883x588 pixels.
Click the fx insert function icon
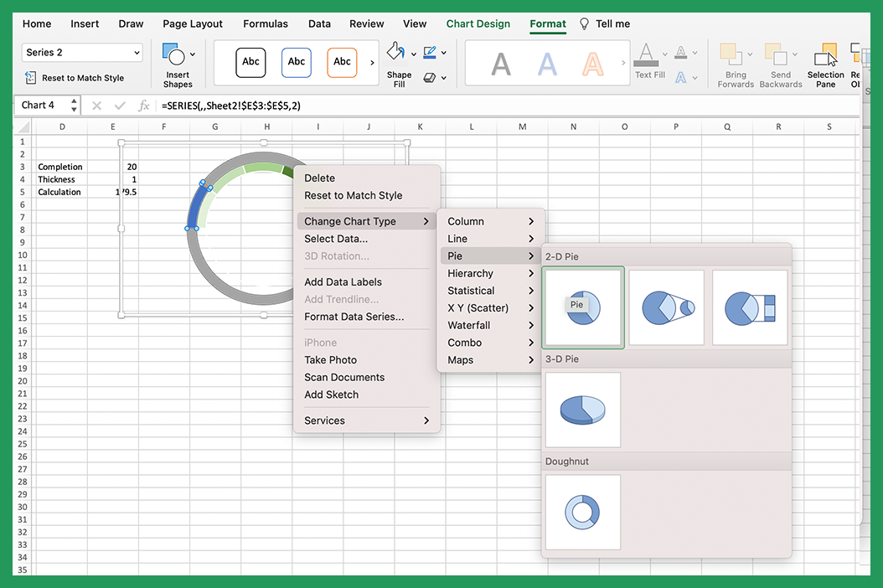coord(143,106)
